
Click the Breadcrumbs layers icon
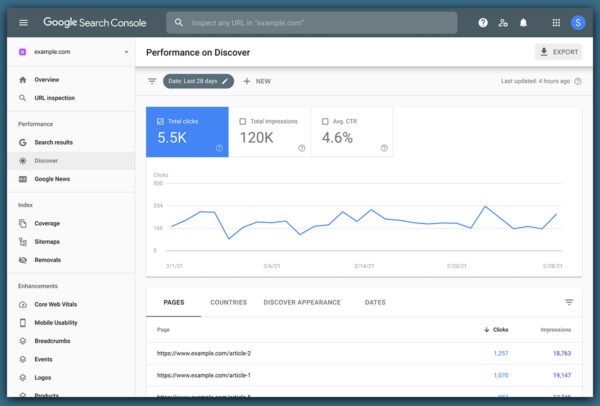click(23, 341)
